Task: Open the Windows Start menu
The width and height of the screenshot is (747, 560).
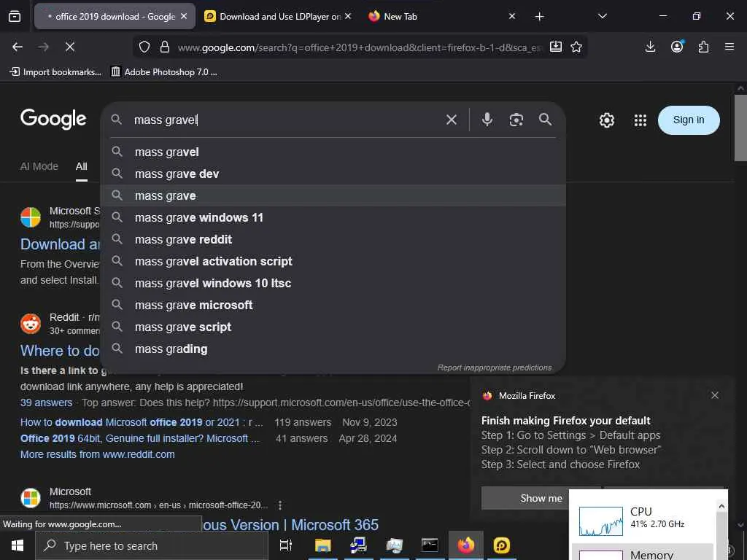Action: [18, 545]
